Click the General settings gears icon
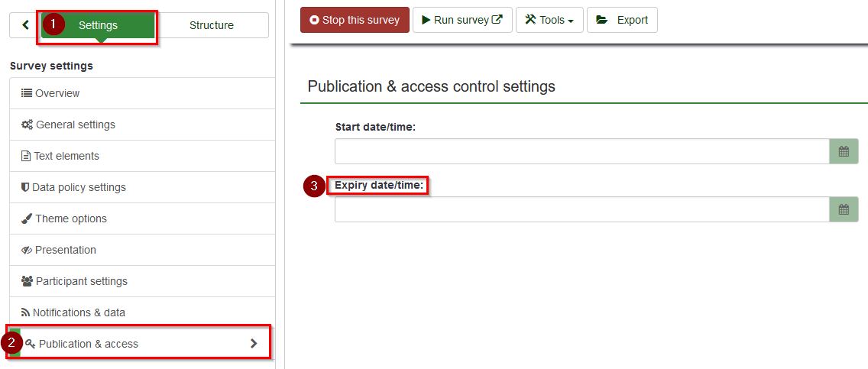Image resolution: width=868 pixels, height=369 pixels. [x=28, y=125]
